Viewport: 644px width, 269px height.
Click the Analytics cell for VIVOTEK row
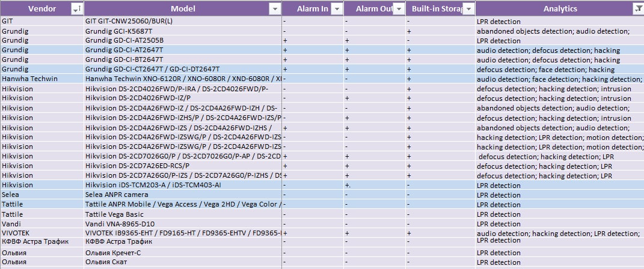pyautogui.click(x=560, y=233)
